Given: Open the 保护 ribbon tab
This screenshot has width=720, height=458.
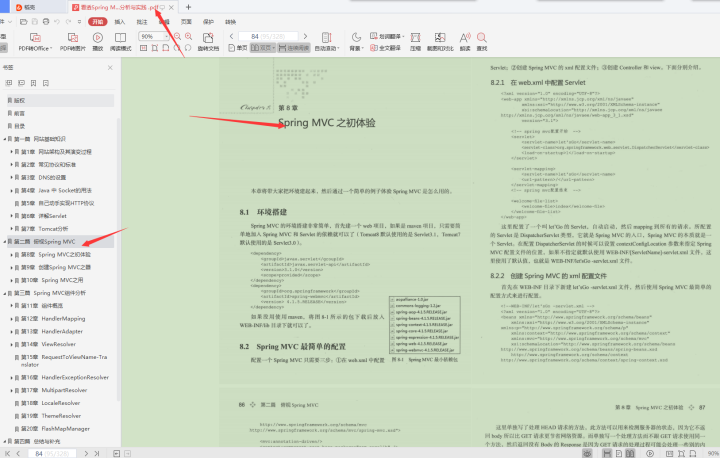Looking at the screenshot, I should pyautogui.click(x=208, y=22).
